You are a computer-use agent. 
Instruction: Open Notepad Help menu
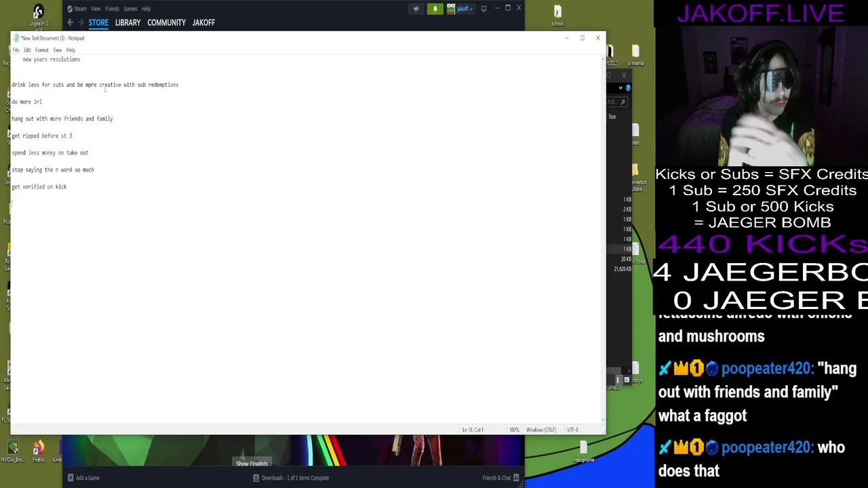pyautogui.click(x=71, y=50)
